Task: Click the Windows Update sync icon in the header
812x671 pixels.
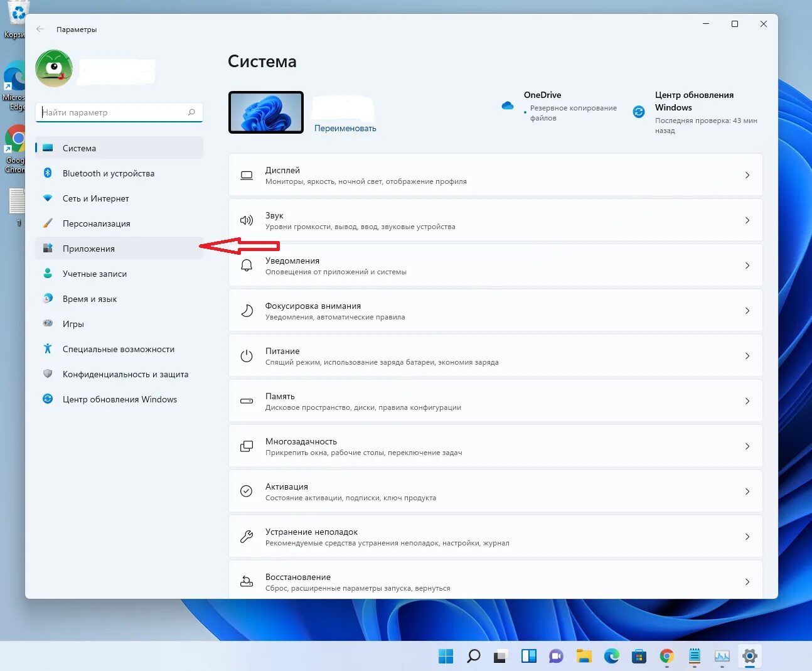Action: [639, 112]
